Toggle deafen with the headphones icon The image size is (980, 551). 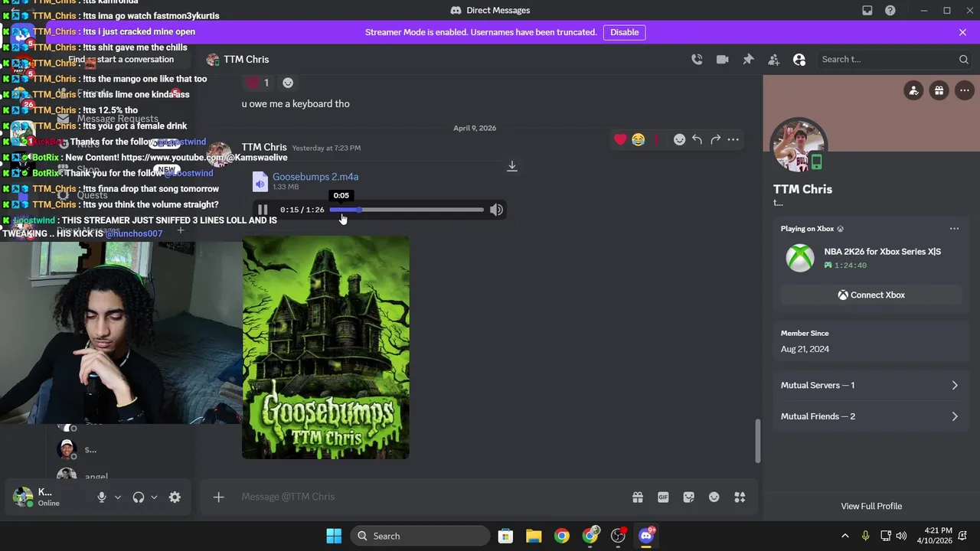pyautogui.click(x=138, y=497)
